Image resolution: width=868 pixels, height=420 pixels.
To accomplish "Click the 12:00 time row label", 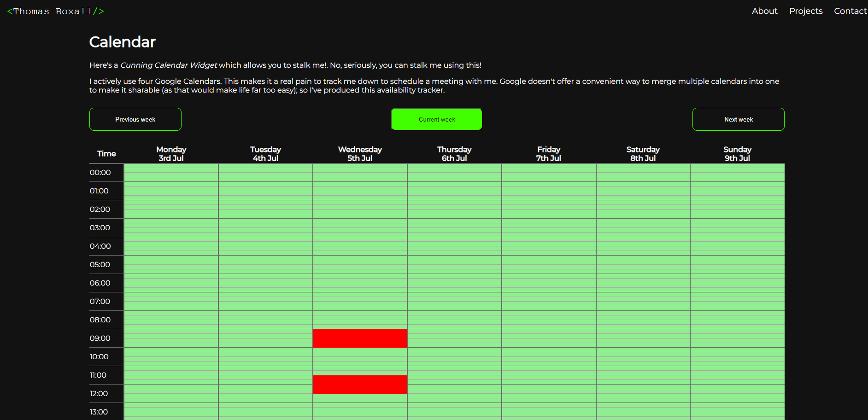I will pyautogui.click(x=99, y=394).
